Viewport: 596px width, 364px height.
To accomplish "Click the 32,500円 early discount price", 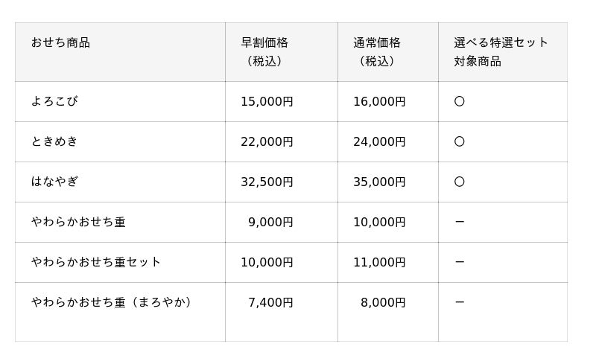I will coord(267,182).
